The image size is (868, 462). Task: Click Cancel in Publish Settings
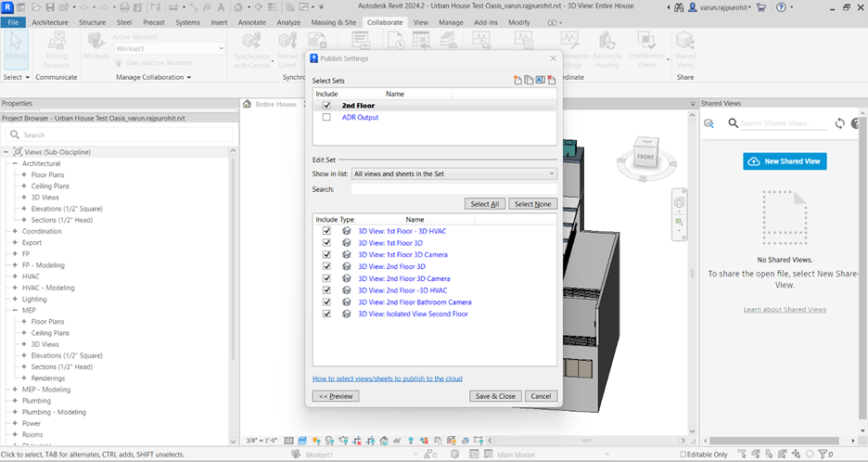click(x=541, y=396)
